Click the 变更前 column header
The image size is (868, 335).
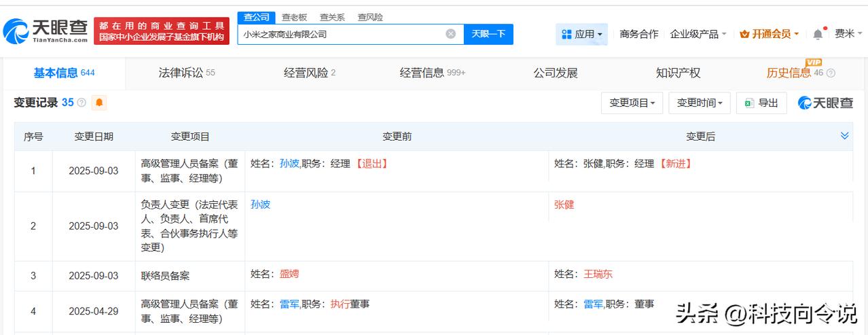[x=397, y=137]
